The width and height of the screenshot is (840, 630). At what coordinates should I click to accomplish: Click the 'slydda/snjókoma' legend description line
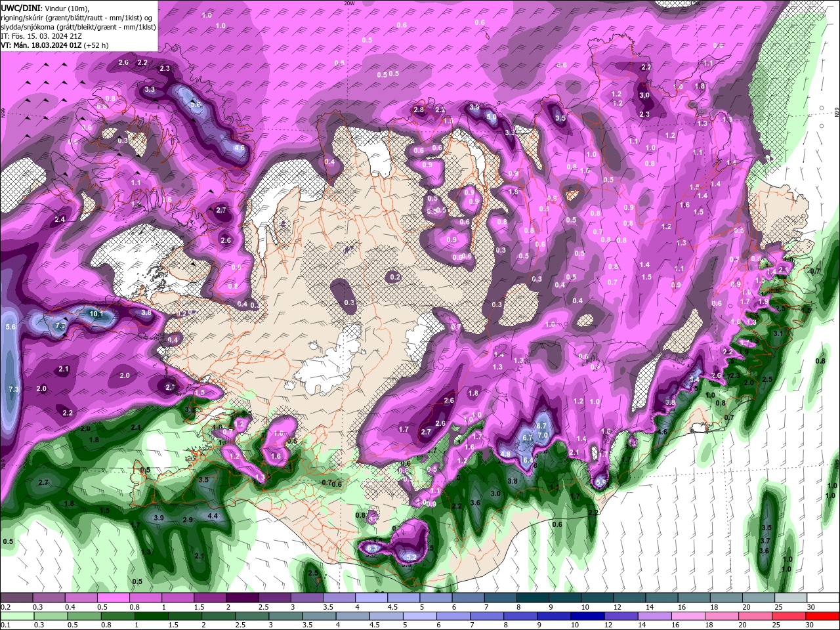tap(78, 26)
